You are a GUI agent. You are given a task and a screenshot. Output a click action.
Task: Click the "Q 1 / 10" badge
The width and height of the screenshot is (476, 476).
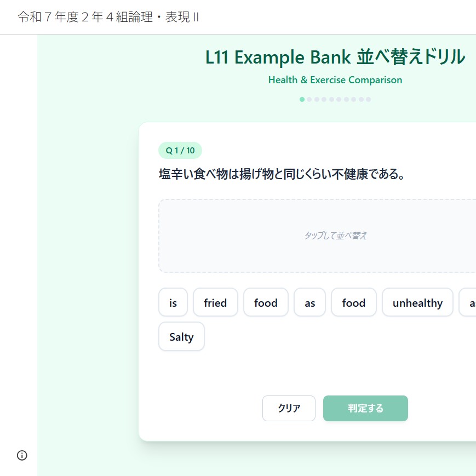point(180,150)
